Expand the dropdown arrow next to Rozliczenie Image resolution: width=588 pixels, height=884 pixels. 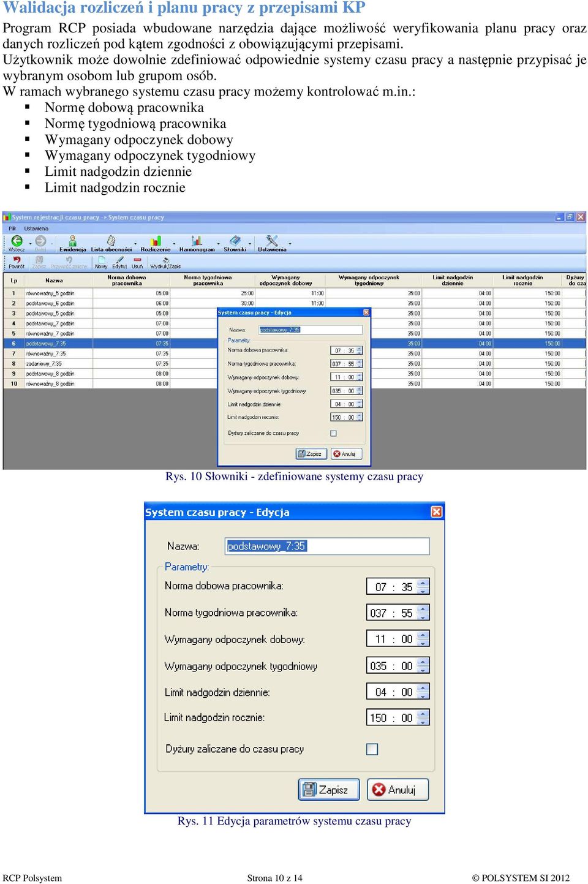pos(174,243)
